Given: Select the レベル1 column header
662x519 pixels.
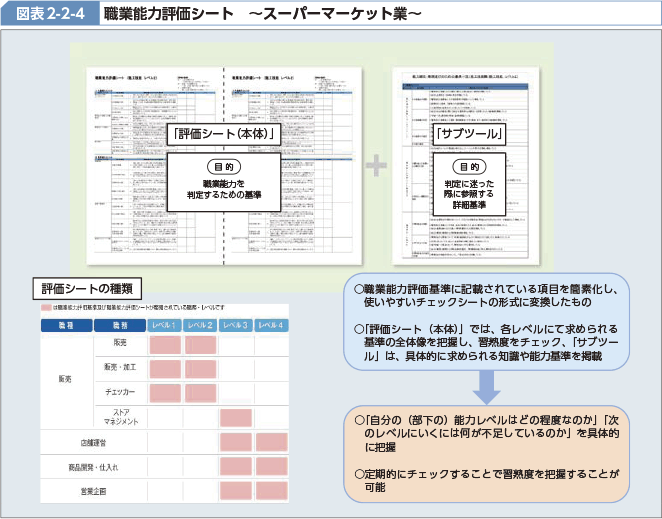Looking at the screenshot, I should pos(167,325).
